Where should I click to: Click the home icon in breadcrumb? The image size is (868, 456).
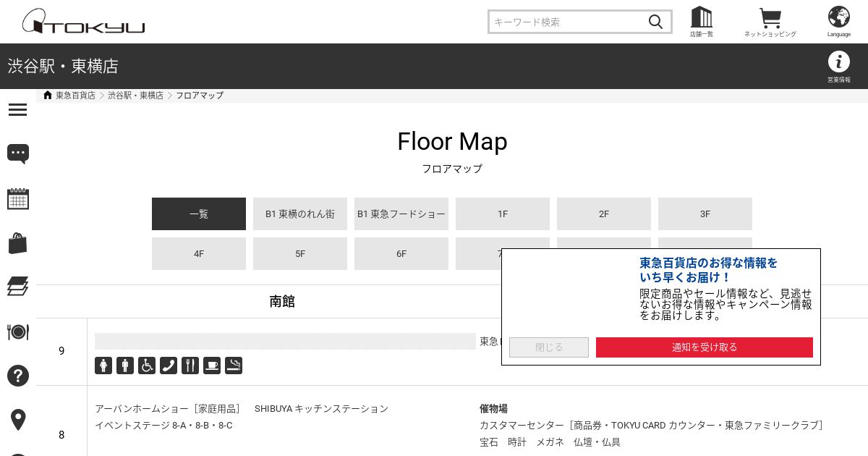click(x=48, y=95)
